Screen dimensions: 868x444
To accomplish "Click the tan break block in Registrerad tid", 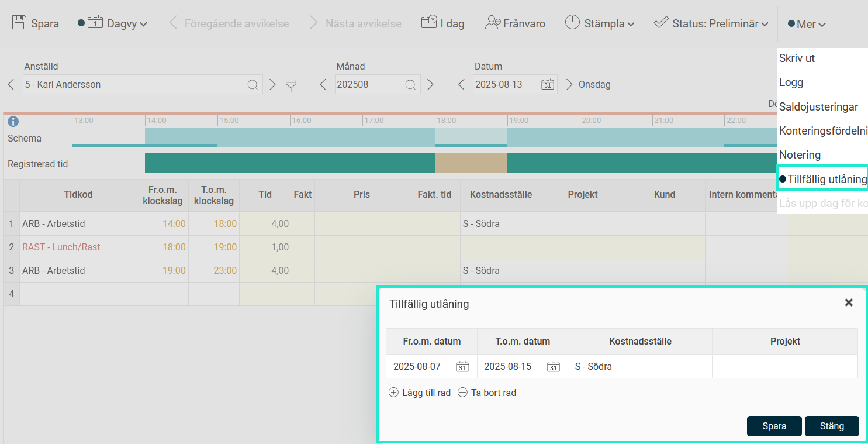I will click(x=471, y=163).
